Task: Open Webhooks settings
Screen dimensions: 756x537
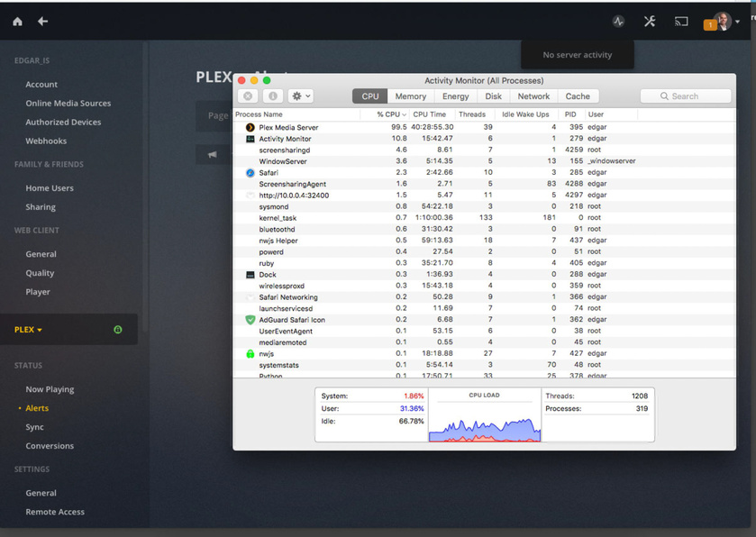Action: coord(46,141)
